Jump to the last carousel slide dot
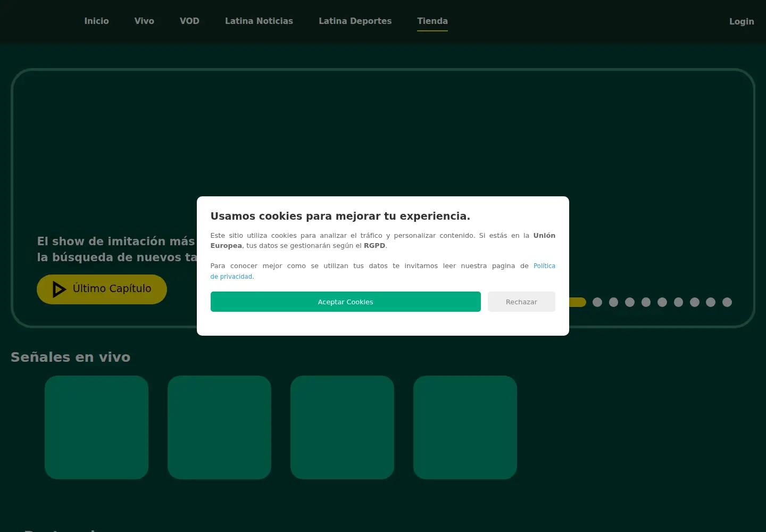Screen dimensions: 766x532 click(x=727, y=302)
